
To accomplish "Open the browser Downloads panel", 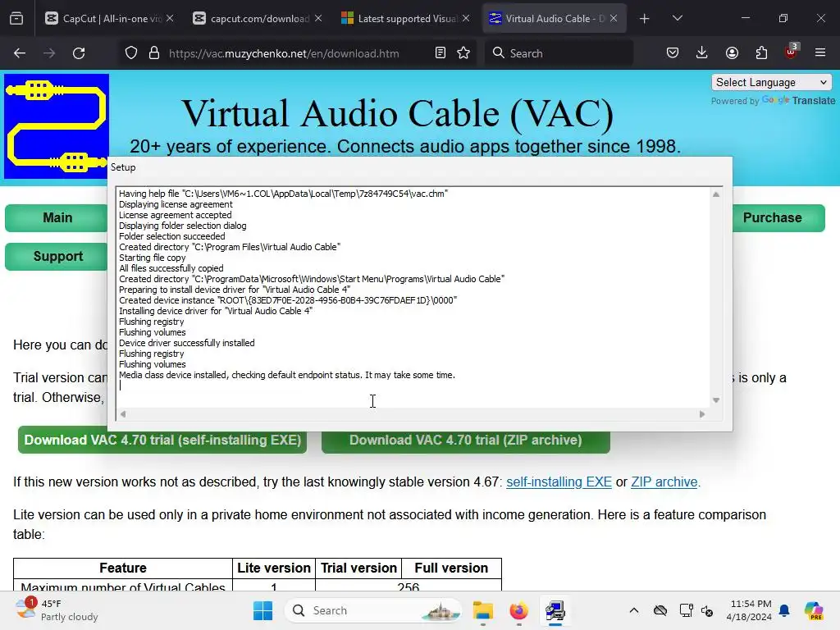I will coord(702,53).
